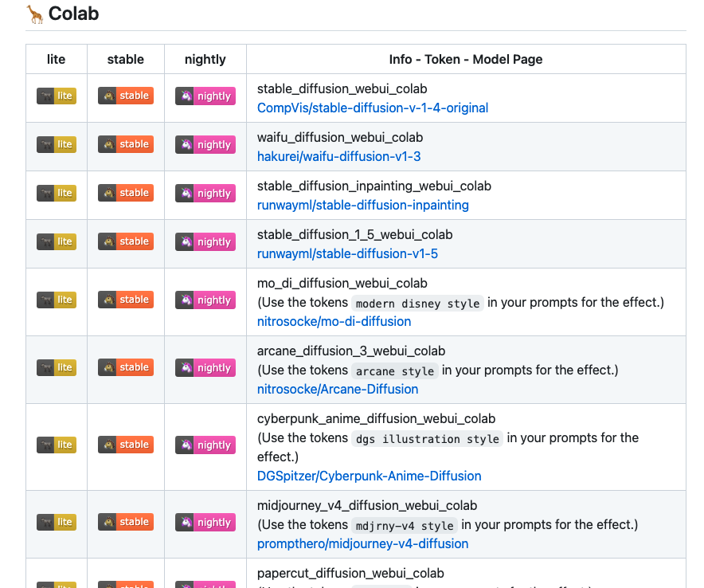Launch lite badge for midjourney_v4_diffusion_webui_colab
Screen dimensions: 704x588
pyautogui.click(x=57, y=522)
